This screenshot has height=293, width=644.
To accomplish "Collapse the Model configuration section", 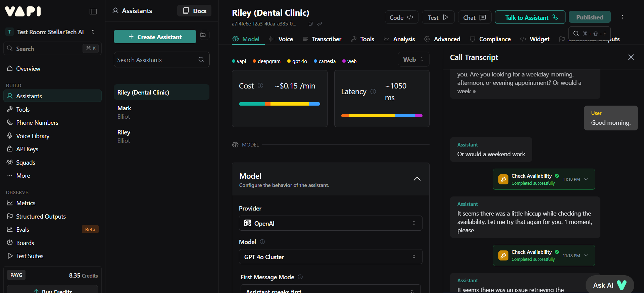I will point(417,179).
